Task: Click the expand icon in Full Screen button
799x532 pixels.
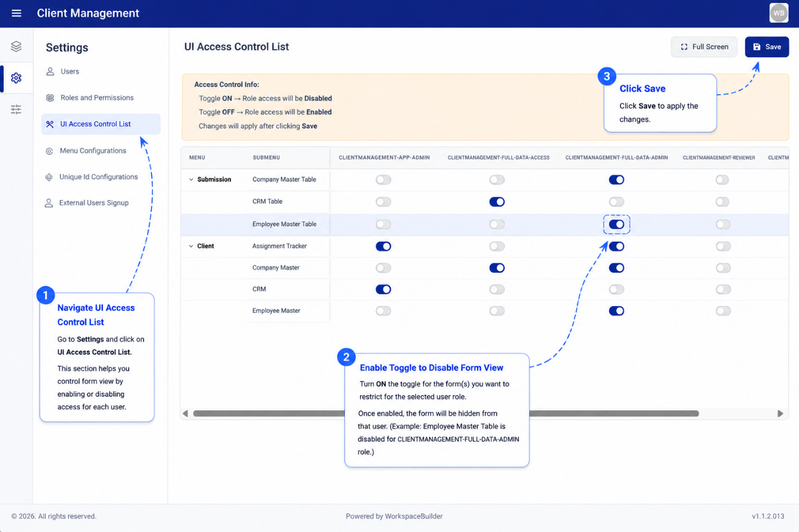Action: click(x=684, y=47)
